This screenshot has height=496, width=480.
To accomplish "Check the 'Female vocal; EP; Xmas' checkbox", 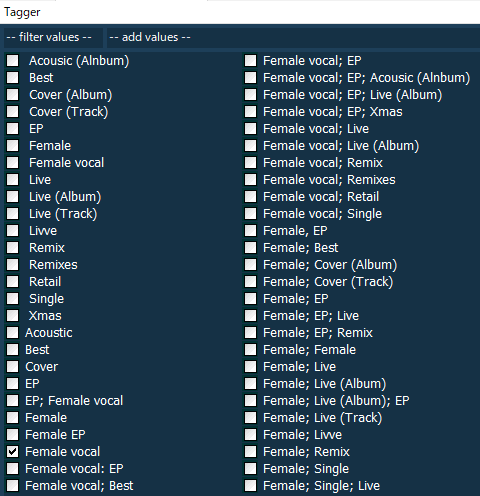I will tap(250, 111).
